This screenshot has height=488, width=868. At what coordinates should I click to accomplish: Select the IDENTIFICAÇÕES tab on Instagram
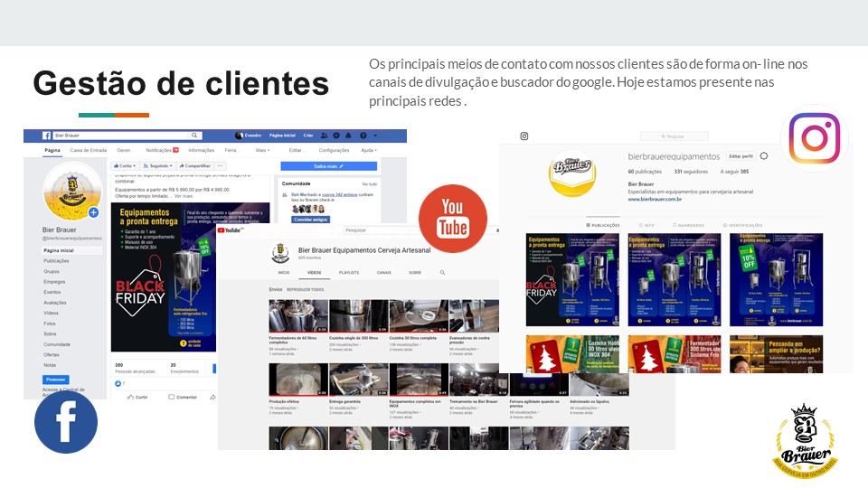pos(743,225)
